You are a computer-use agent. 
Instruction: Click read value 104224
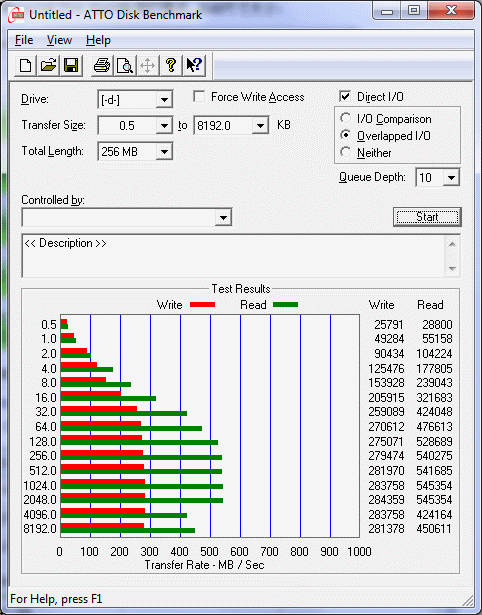pos(434,354)
